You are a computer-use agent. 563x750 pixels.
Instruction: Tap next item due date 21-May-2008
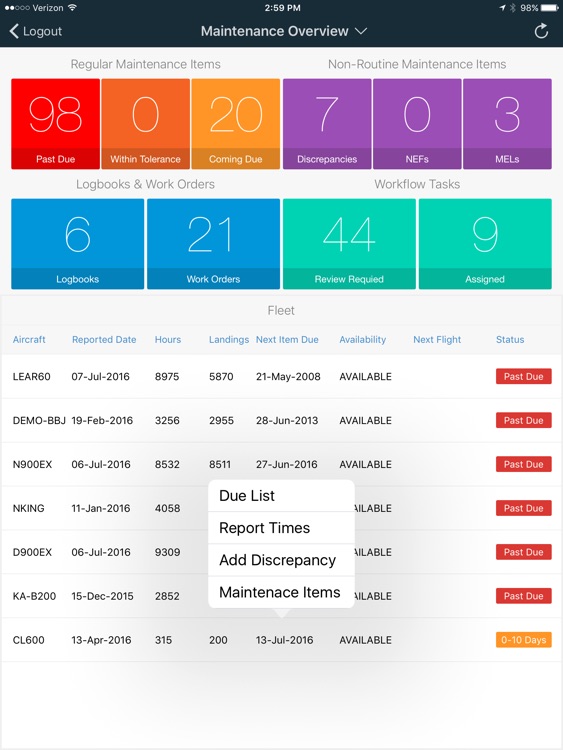pos(288,376)
